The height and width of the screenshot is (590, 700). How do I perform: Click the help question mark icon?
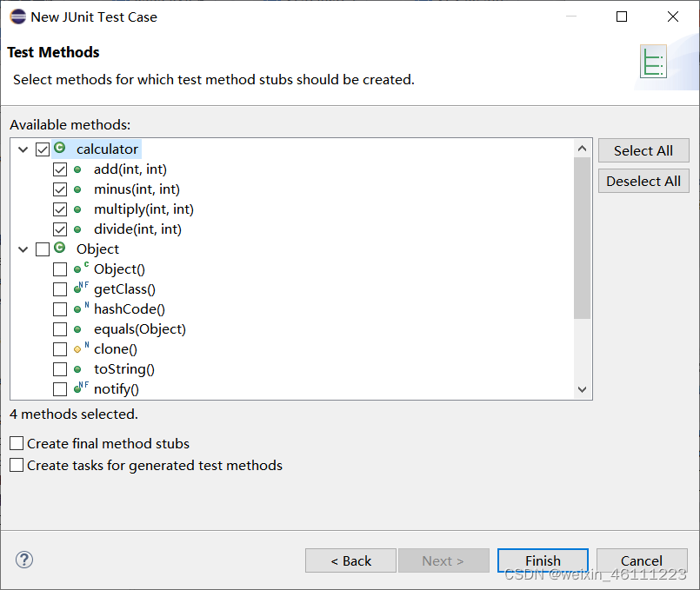click(x=24, y=560)
